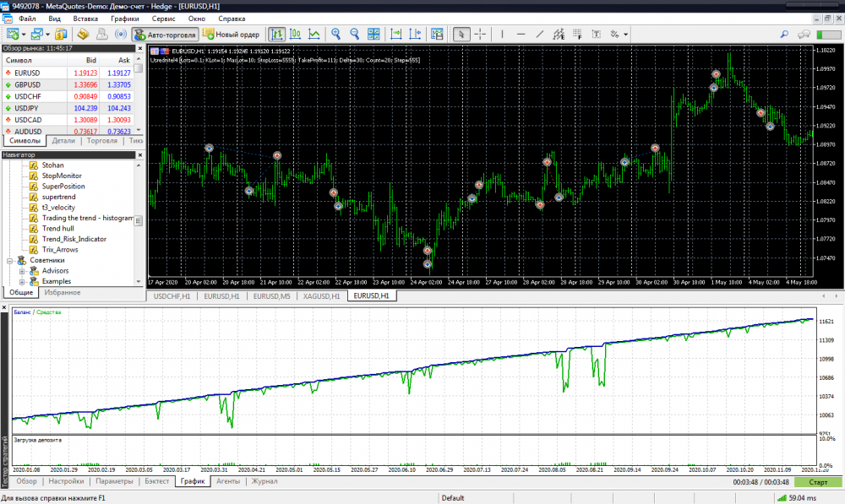Open the Вставка menu
845x504 pixels.
click(x=85, y=19)
